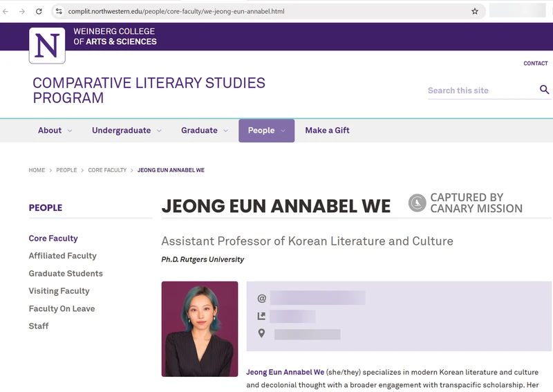This screenshot has height=392, width=553.
Task: Click the Northwestern N logo
Action: click(47, 46)
